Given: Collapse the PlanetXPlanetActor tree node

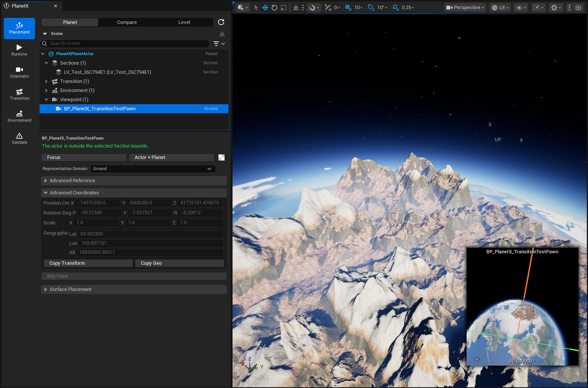Looking at the screenshot, I should pyautogui.click(x=43, y=54).
